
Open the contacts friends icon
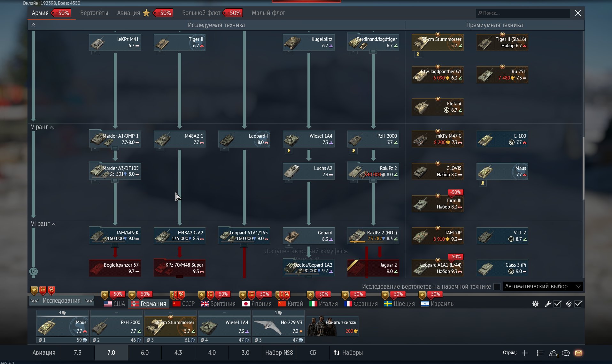554,353
